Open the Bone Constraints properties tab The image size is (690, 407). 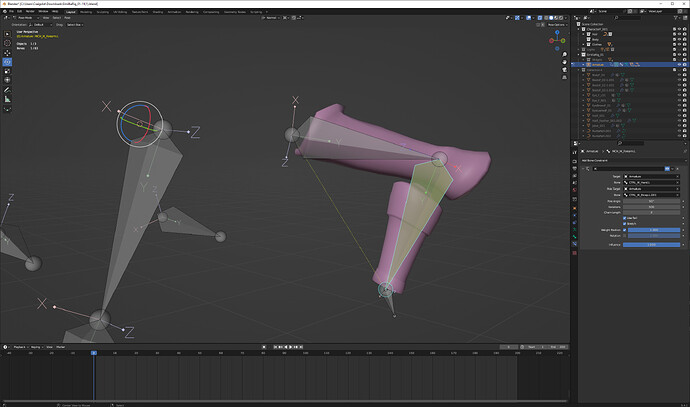click(x=574, y=244)
